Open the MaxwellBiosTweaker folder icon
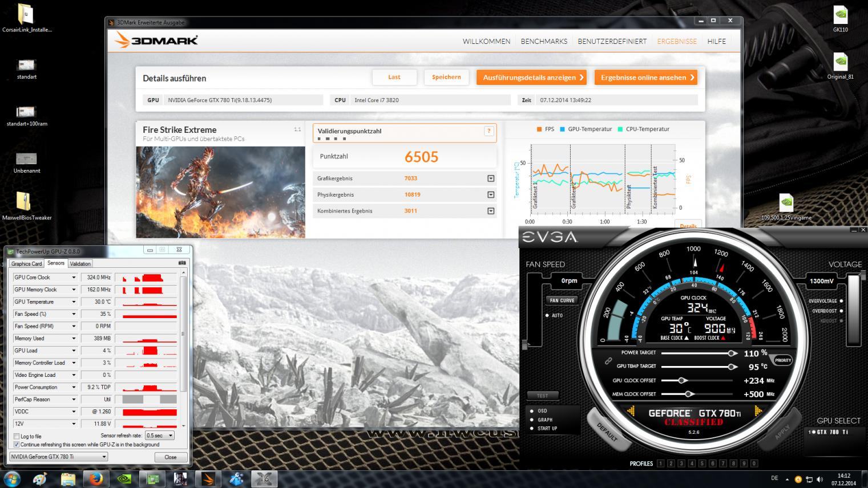 [x=26, y=206]
